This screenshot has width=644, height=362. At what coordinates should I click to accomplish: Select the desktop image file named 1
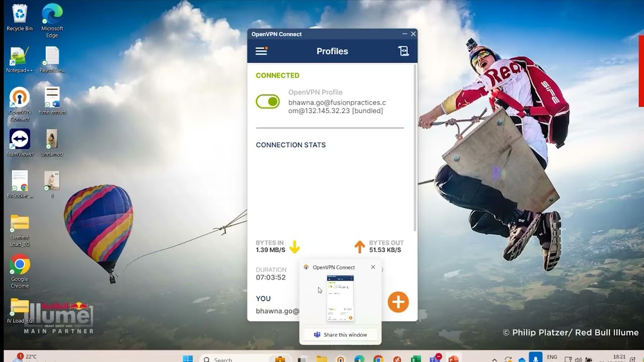pyautogui.click(x=52, y=185)
